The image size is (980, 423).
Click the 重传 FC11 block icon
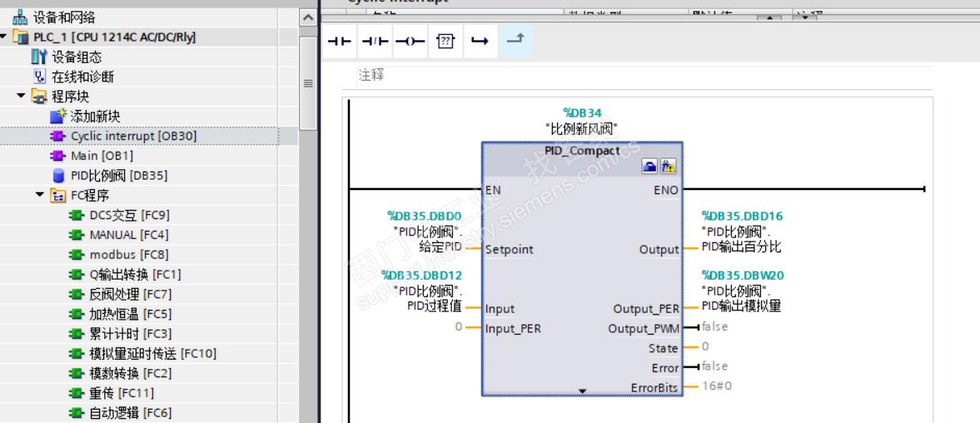(x=77, y=393)
